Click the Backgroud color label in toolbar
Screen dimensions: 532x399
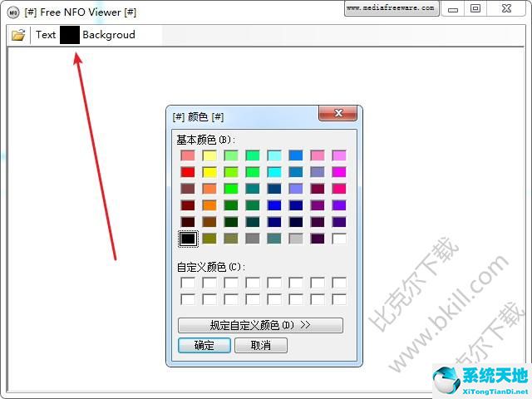pos(109,35)
